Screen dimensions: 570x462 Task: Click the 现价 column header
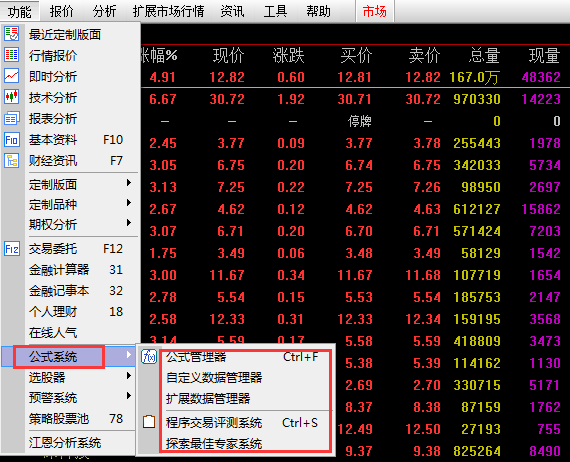(x=228, y=56)
